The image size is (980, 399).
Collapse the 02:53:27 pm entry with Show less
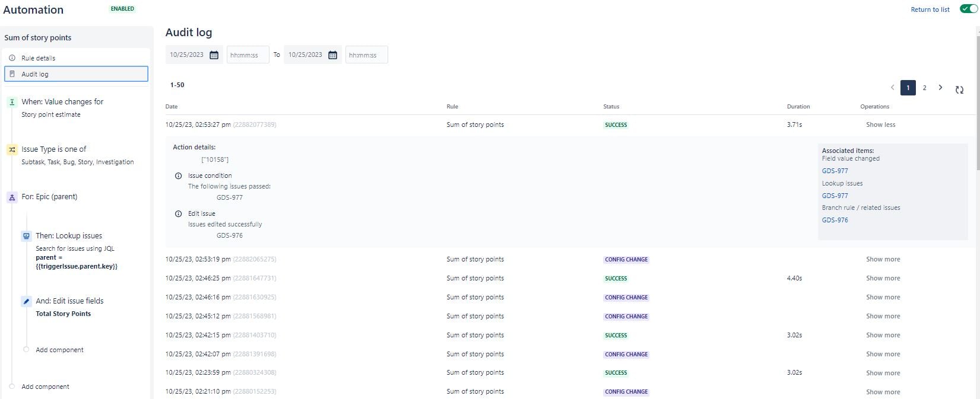click(x=880, y=125)
